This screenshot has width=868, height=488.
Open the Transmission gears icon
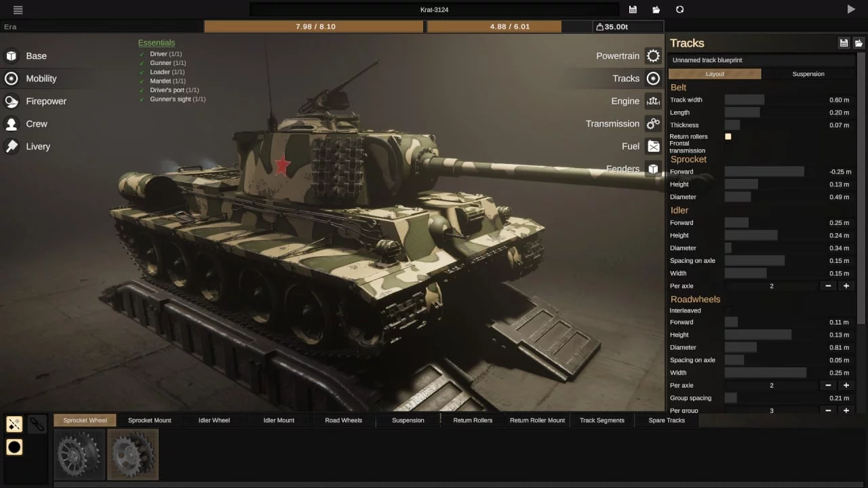pyautogui.click(x=652, y=124)
